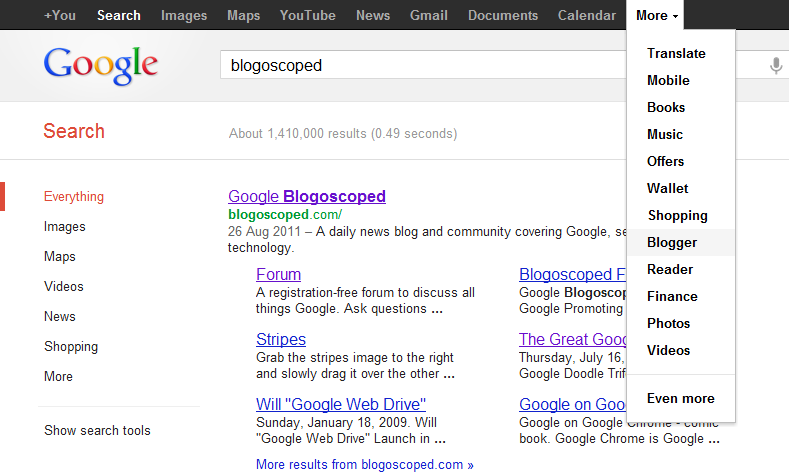Open the Will "Google Web Drive" link

point(341,404)
